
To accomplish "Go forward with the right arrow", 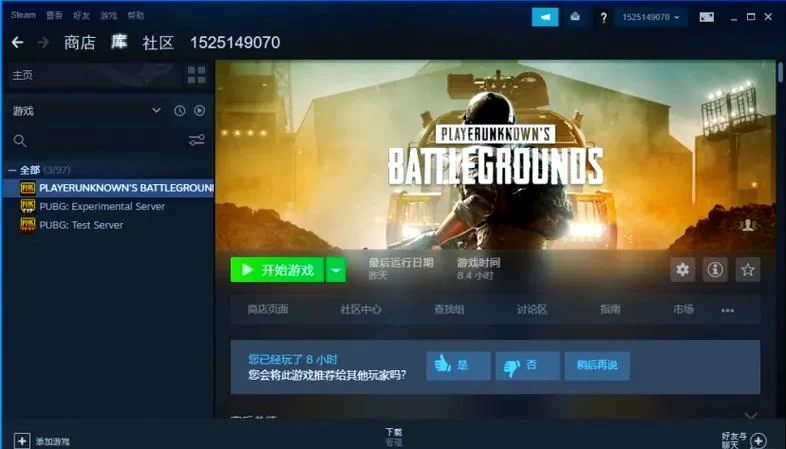I will click(44, 43).
